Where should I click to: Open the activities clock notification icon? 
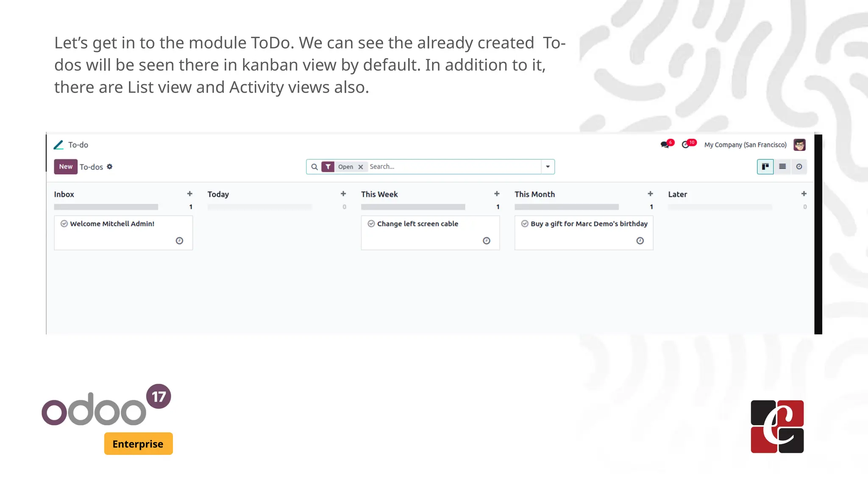686,145
